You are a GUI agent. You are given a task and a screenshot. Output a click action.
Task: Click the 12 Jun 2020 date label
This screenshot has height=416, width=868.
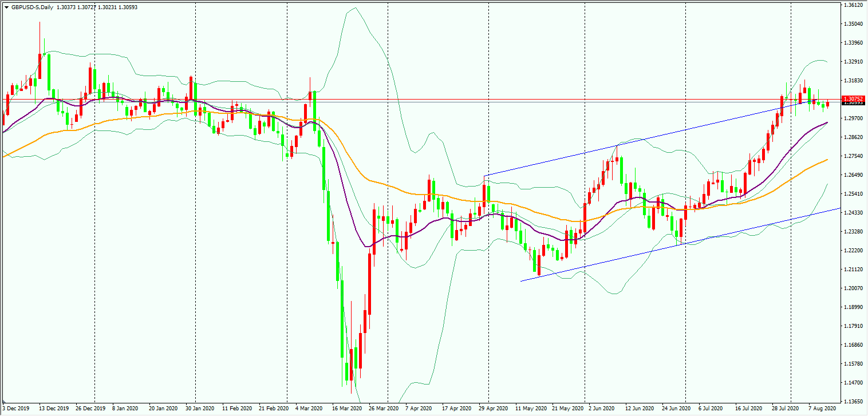tap(639, 409)
